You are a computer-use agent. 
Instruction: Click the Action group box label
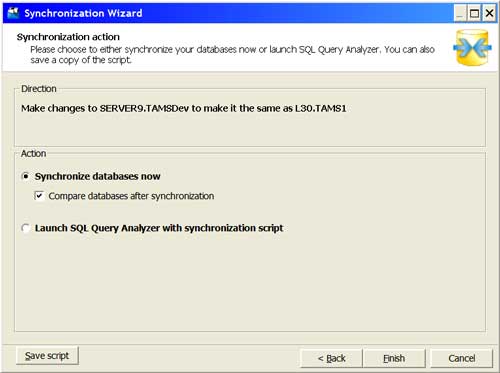[33, 153]
